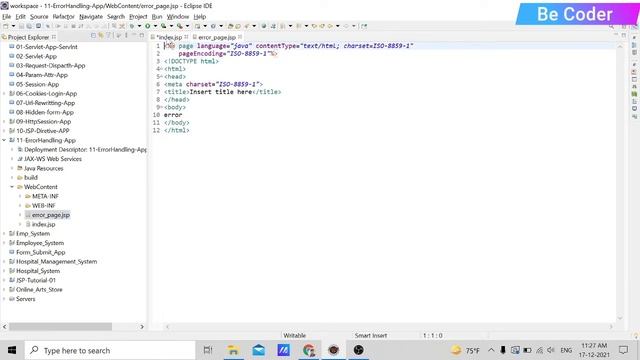Switch to the *index.jsp editor tab
The image size is (640, 360).
point(169,37)
